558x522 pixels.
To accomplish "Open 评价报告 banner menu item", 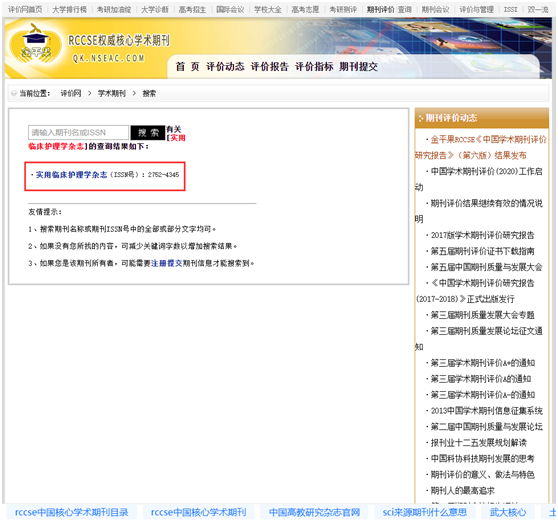I will 269,67.
